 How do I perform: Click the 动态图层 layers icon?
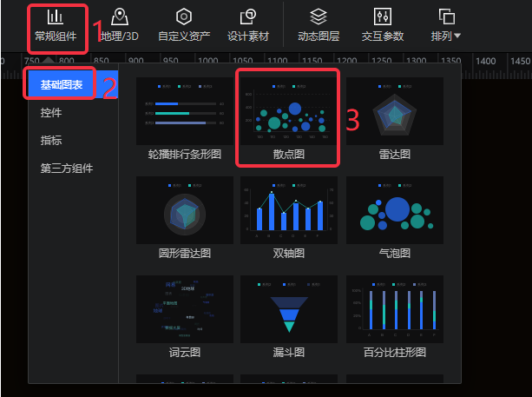tap(319, 25)
